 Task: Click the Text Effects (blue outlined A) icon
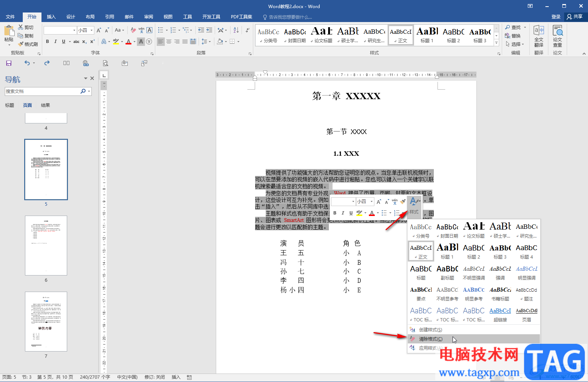point(104,42)
